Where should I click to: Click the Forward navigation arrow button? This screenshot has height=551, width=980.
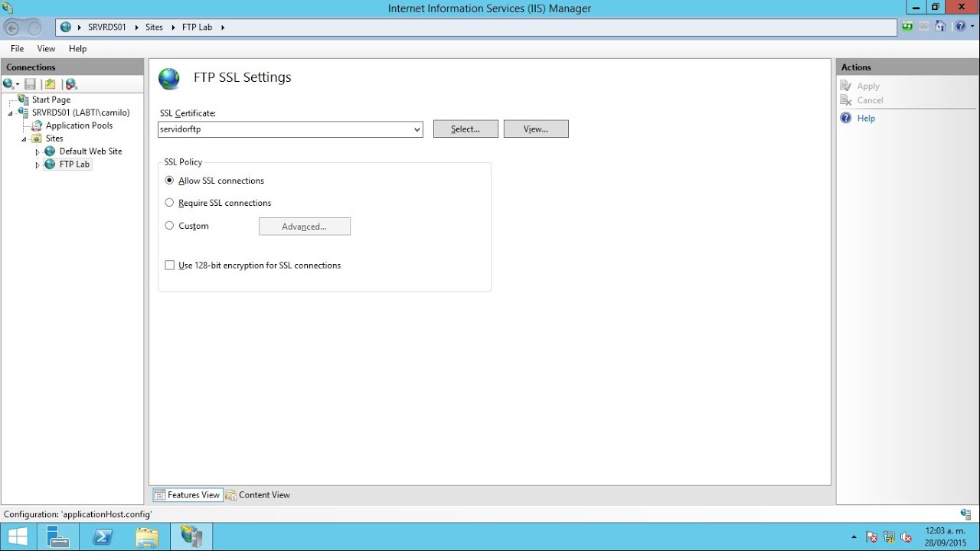[x=34, y=28]
